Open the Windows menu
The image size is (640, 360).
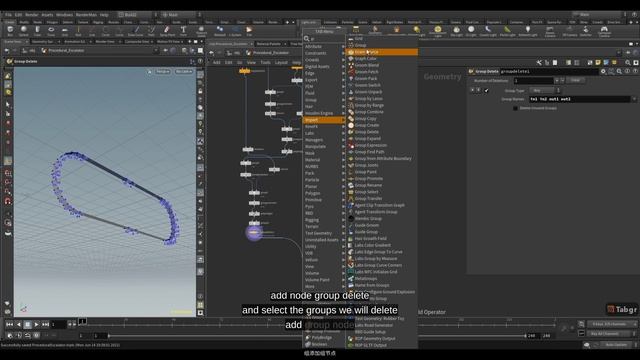coord(64,15)
